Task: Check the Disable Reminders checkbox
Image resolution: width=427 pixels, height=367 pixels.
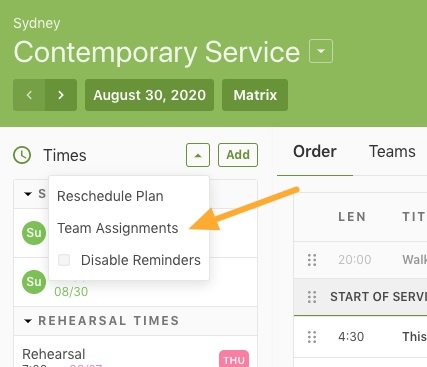Action: click(64, 260)
